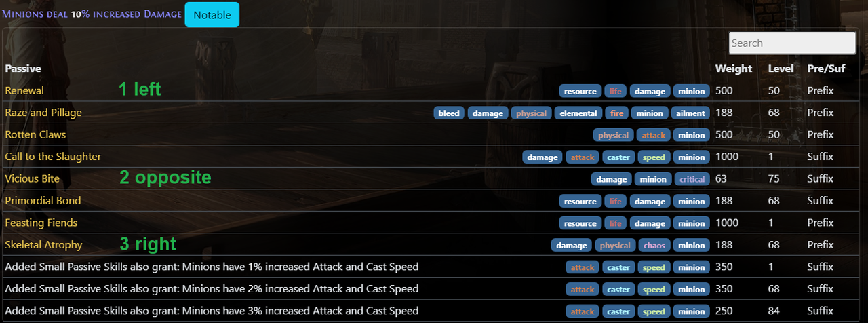Sort by the Pre/Suf column header
Image resolution: width=868 pixels, height=323 pixels.
click(824, 69)
